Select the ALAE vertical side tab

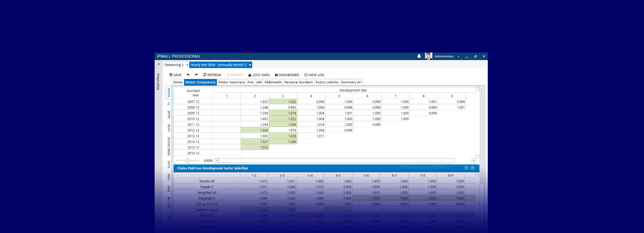point(169,114)
